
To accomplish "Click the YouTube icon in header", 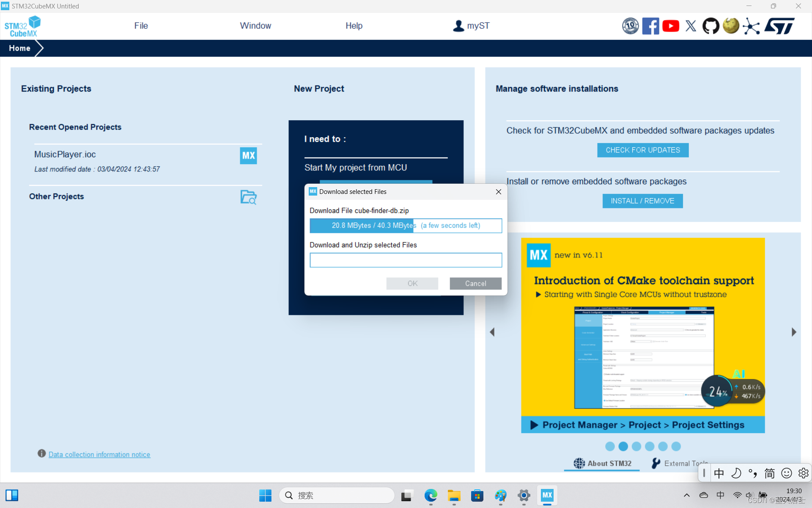I will 671,26.
